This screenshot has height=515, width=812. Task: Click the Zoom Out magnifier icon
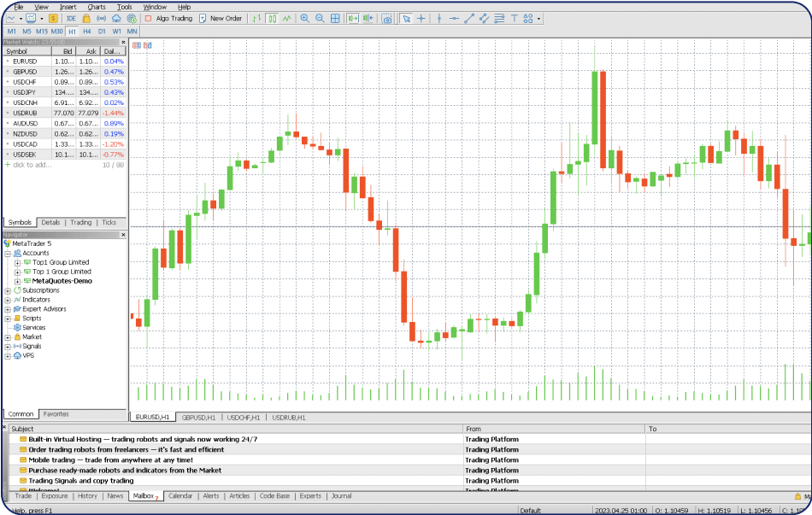[x=320, y=18]
